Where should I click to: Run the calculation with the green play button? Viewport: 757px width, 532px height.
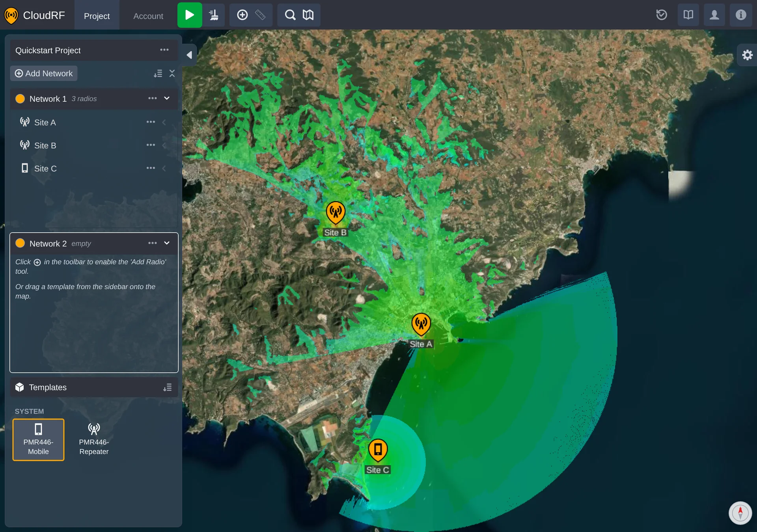(190, 15)
